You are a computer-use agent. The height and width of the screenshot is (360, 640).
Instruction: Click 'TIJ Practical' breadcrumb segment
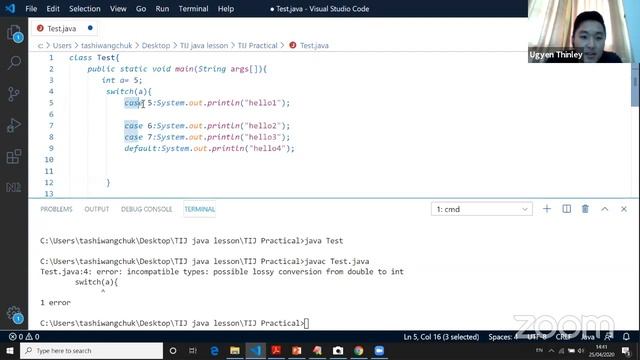tap(257, 45)
